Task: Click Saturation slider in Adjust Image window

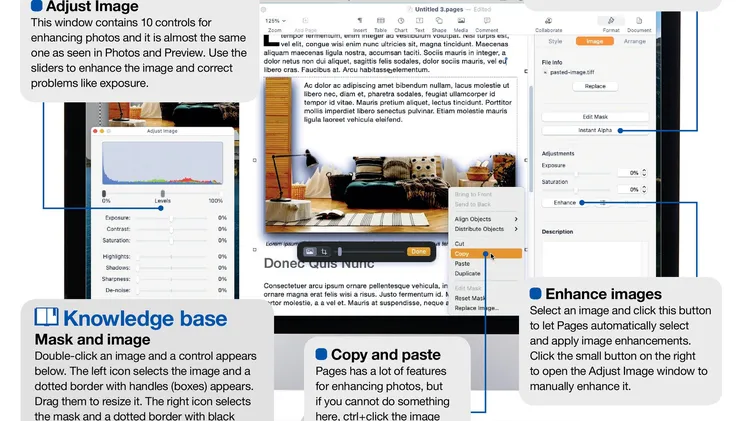Action: (x=171, y=241)
